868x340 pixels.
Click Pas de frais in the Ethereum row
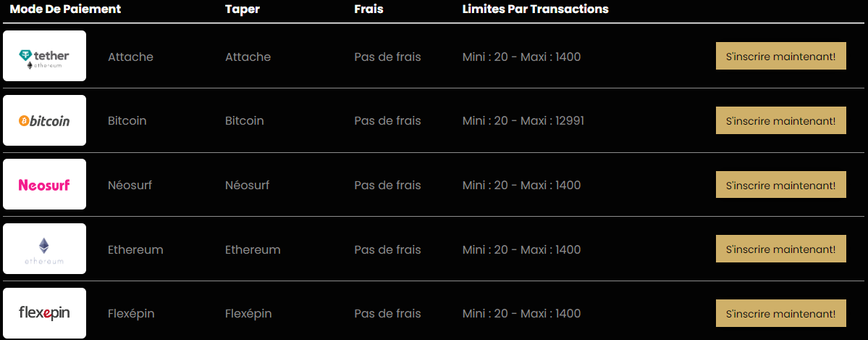coord(387,249)
